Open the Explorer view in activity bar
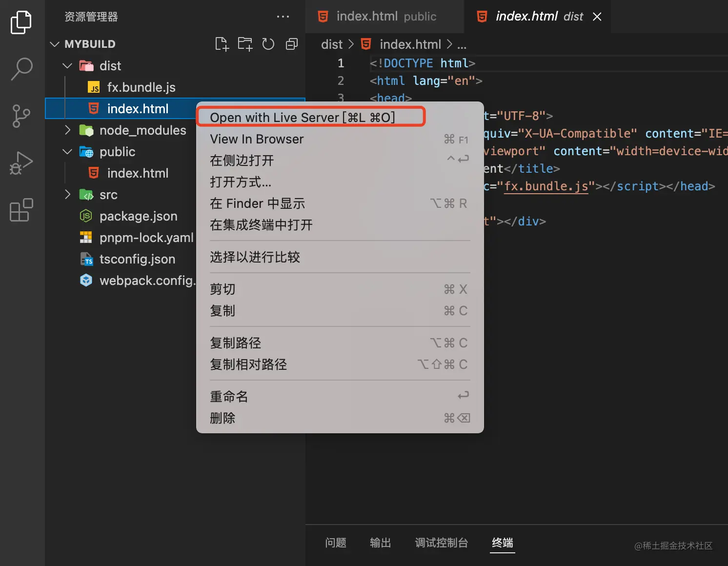 point(21,22)
